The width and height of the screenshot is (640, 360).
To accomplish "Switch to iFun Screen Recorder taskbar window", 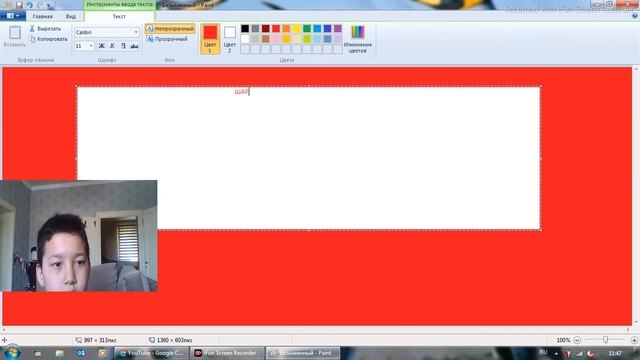I will (227, 353).
